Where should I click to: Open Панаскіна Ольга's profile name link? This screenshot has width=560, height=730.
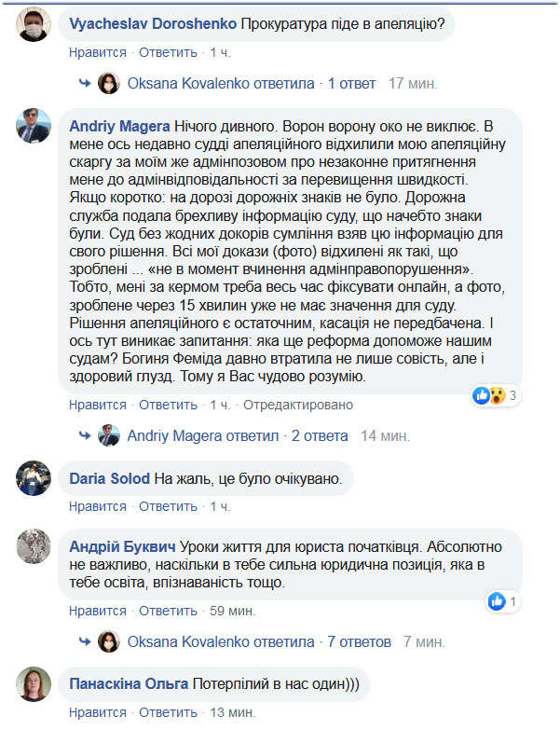point(129,684)
